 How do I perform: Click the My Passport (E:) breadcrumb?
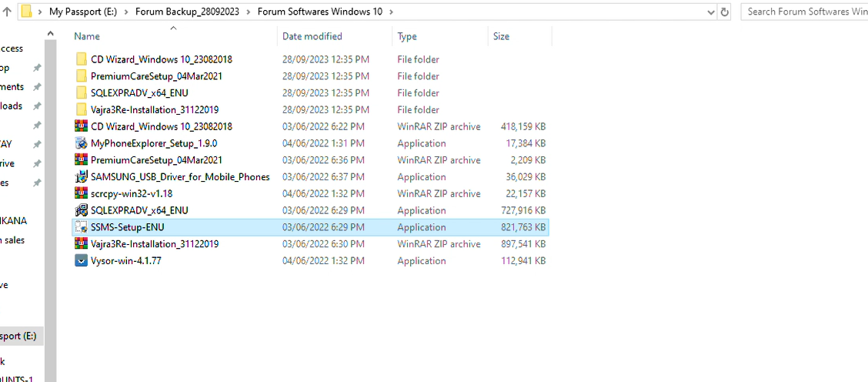point(83,11)
